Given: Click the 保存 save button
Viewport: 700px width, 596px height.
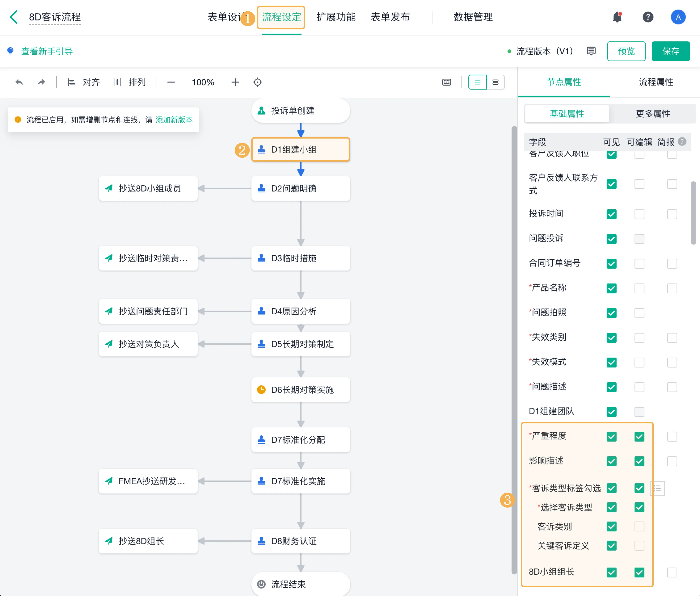Looking at the screenshot, I should (671, 51).
